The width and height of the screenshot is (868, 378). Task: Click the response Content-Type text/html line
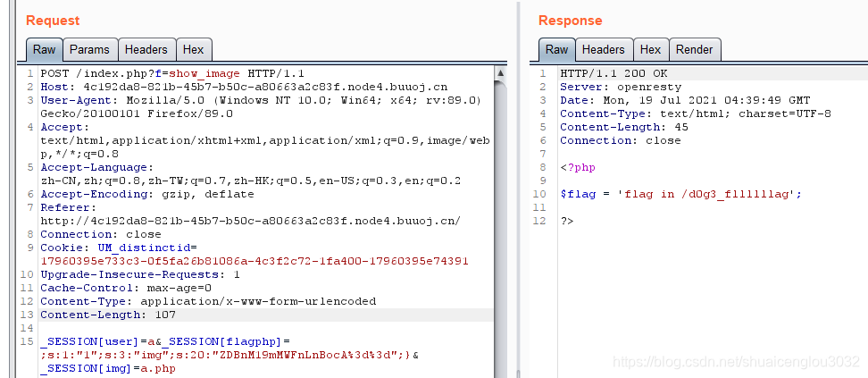(x=696, y=113)
